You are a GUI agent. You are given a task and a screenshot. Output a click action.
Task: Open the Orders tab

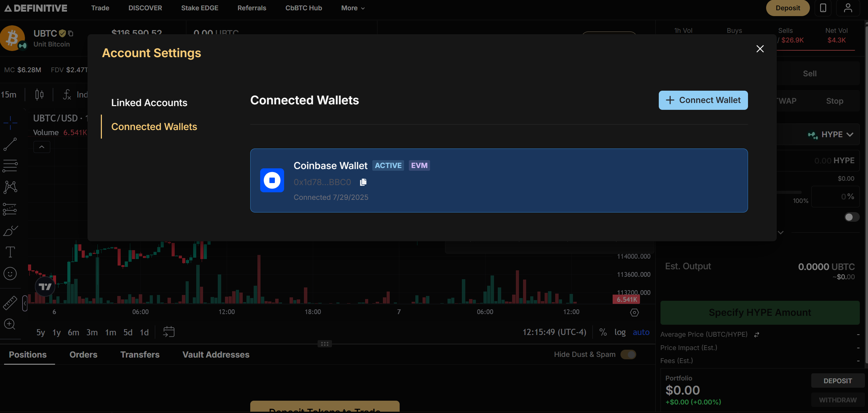coord(83,354)
